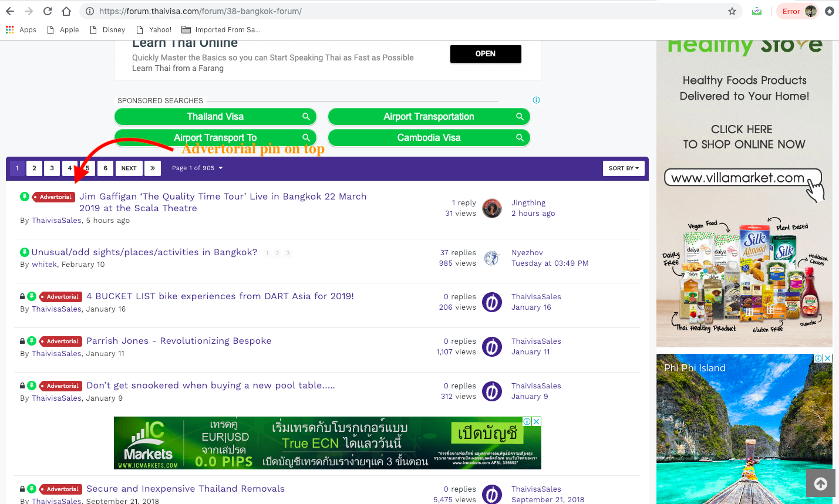This screenshot has width=839, height=504.
Task: Click the AdChoices info icon beside sponsored searches
Action: [x=536, y=100]
